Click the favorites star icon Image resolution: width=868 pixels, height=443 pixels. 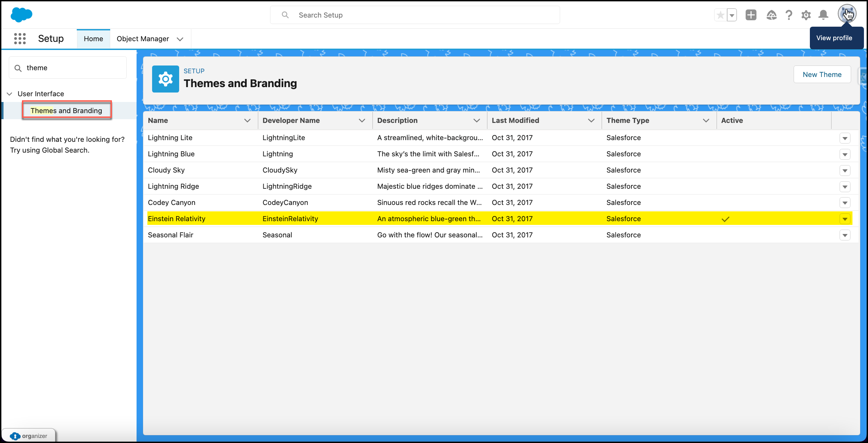point(720,15)
